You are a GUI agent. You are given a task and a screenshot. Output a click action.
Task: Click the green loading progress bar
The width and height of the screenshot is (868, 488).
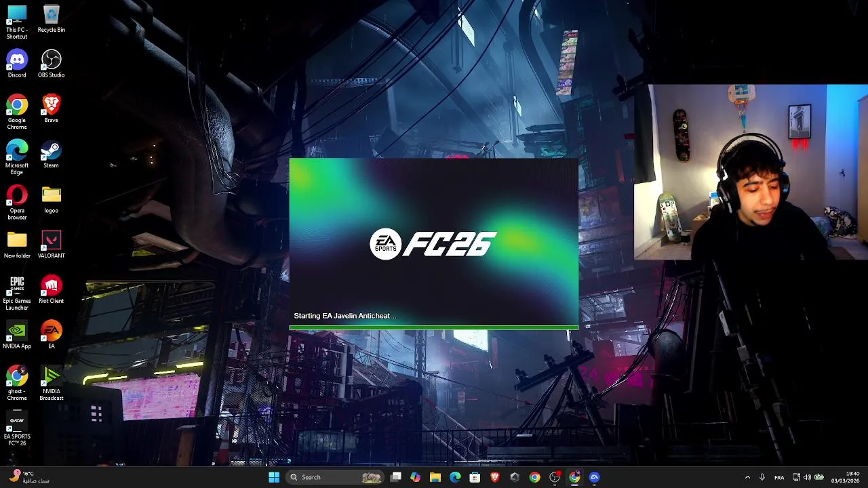coord(433,328)
